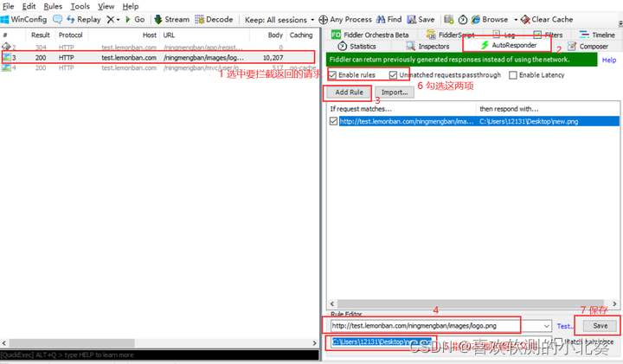623x364 pixels.
Task: Open the Log tab
Action: tap(504, 35)
